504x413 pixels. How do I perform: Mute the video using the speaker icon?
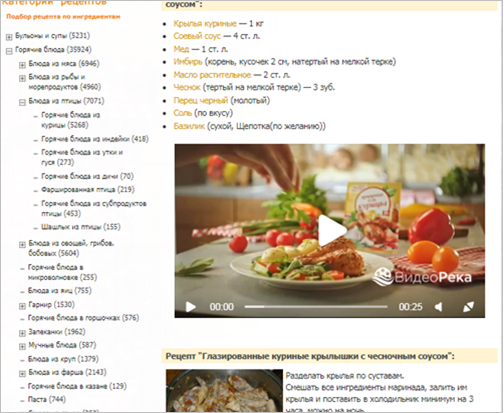(x=439, y=307)
